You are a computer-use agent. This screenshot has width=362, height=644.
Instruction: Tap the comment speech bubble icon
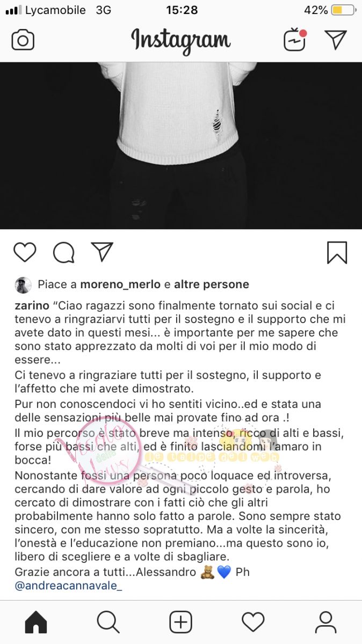tap(63, 252)
